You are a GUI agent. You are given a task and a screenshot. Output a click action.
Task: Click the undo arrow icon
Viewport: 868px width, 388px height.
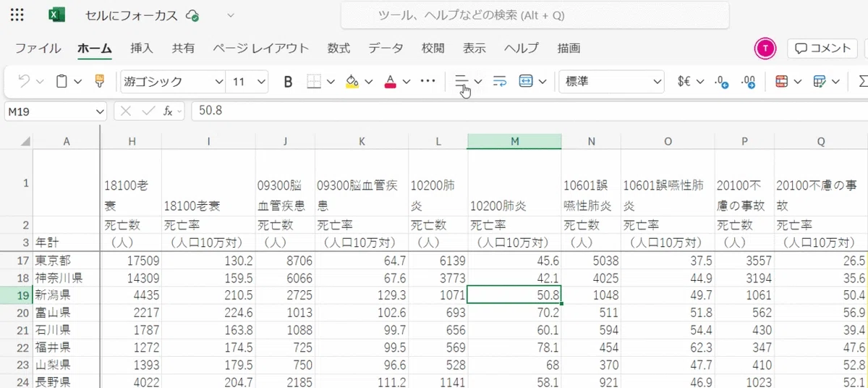tap(24, 82)
